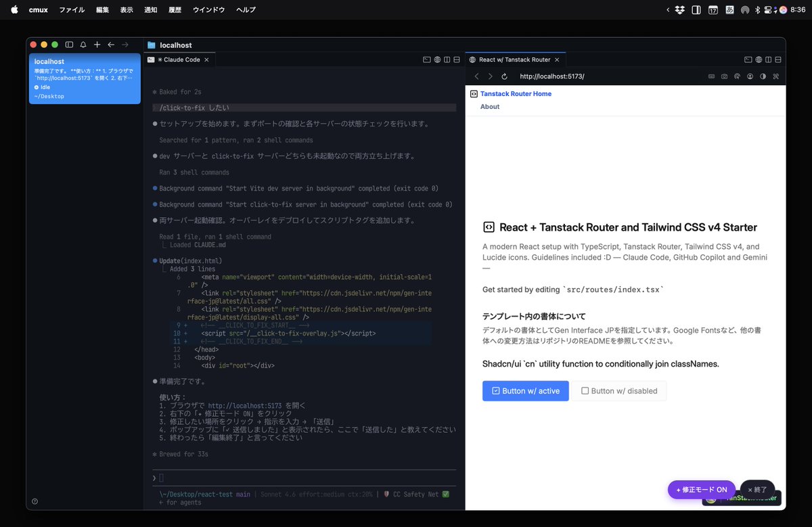Image resolution: width=812 pixels, height=527 pixels.
Task: Open the profile icon in browser toolbar
Action: pos(750,76)
